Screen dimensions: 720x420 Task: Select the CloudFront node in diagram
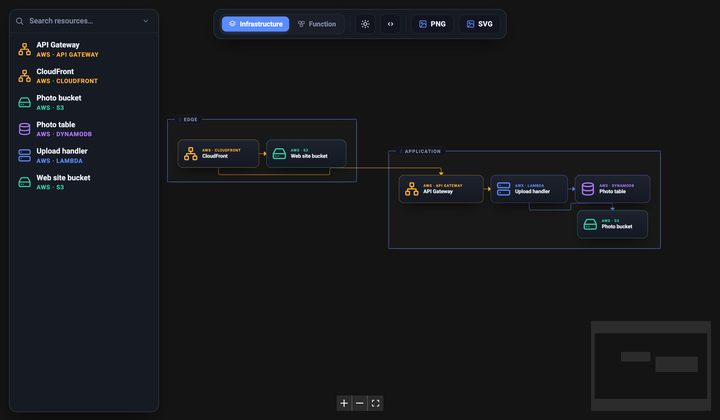click(218, 153)
